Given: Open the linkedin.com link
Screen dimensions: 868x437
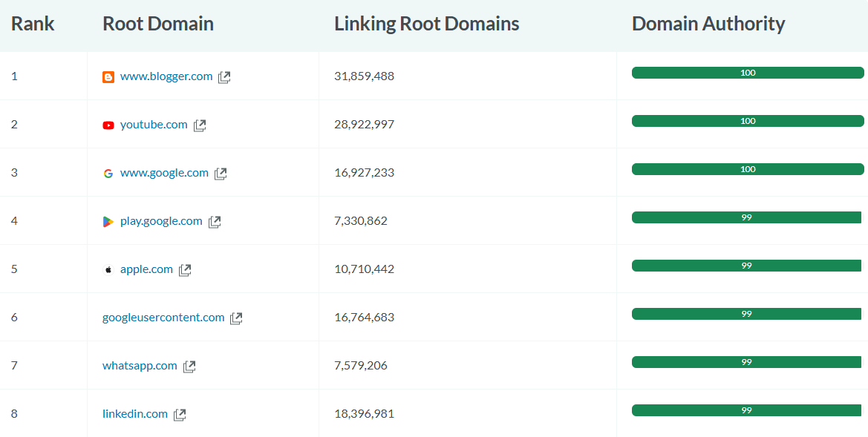Looking at the screenshot, I should pos(135,413).
